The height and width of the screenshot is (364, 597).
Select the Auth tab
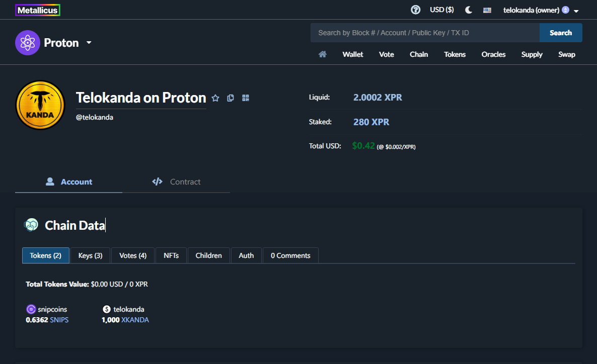tap(246, 255)
